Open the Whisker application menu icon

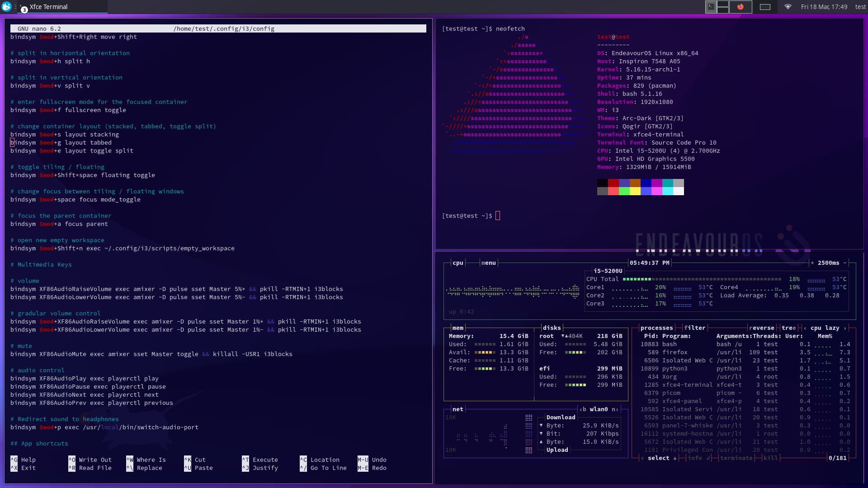tap(6, 7)
